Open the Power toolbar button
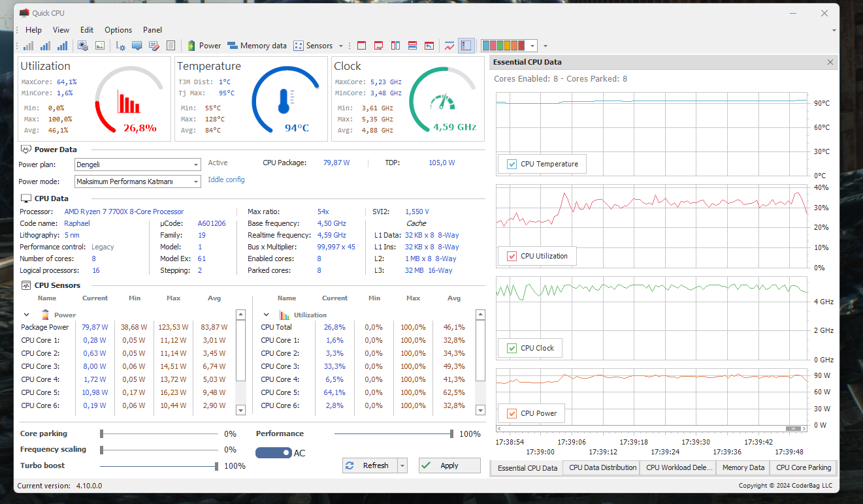The image size is (863, 504). click(x=204, y=46)
